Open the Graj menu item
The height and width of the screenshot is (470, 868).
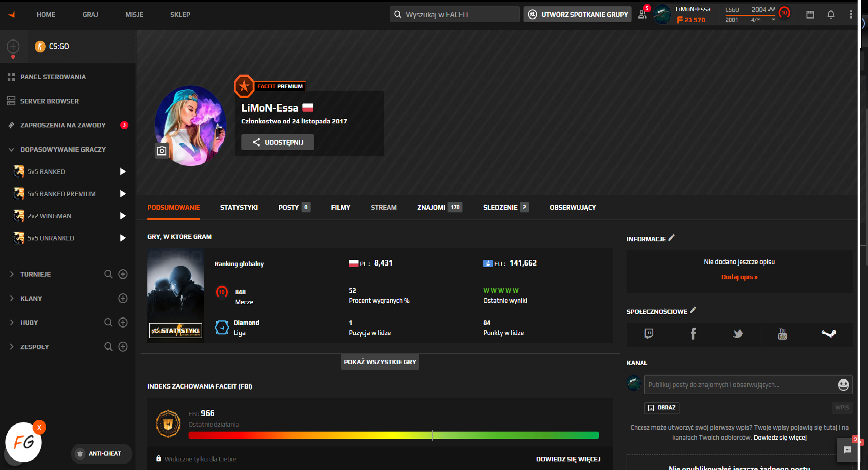click(90, 14)
